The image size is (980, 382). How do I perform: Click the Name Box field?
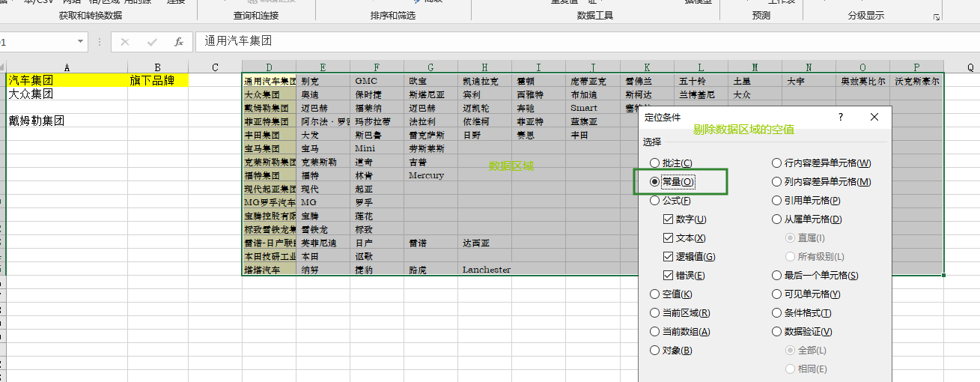[x=37, y=42]
